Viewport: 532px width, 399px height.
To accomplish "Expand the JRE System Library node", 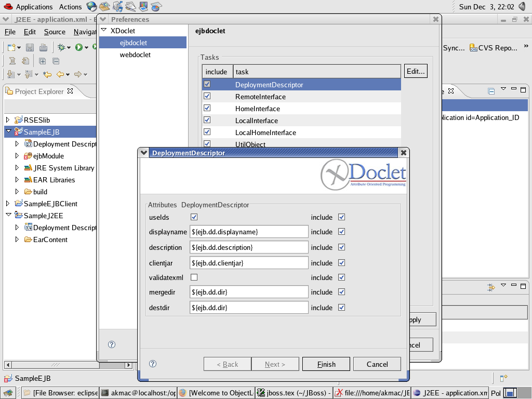I will coord(17,168).
